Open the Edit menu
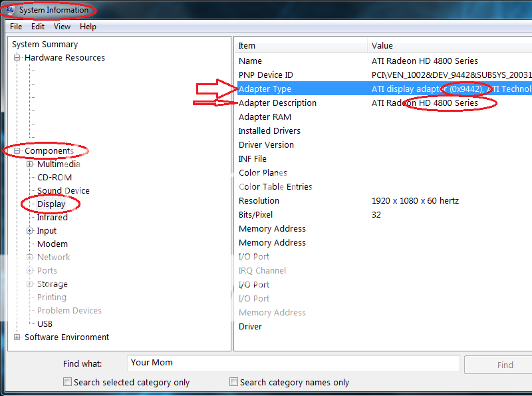 (38, 27)
